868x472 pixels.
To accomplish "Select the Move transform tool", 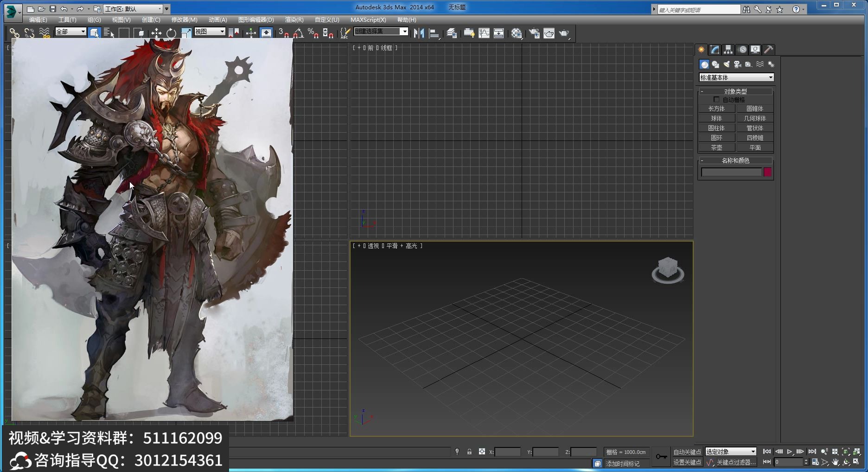I will 156,33.
